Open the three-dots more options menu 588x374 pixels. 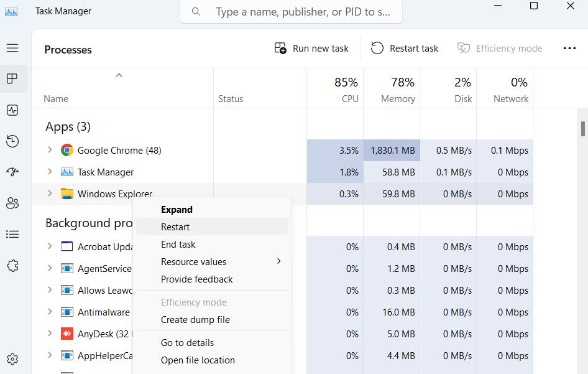click(x=569, y=48)
